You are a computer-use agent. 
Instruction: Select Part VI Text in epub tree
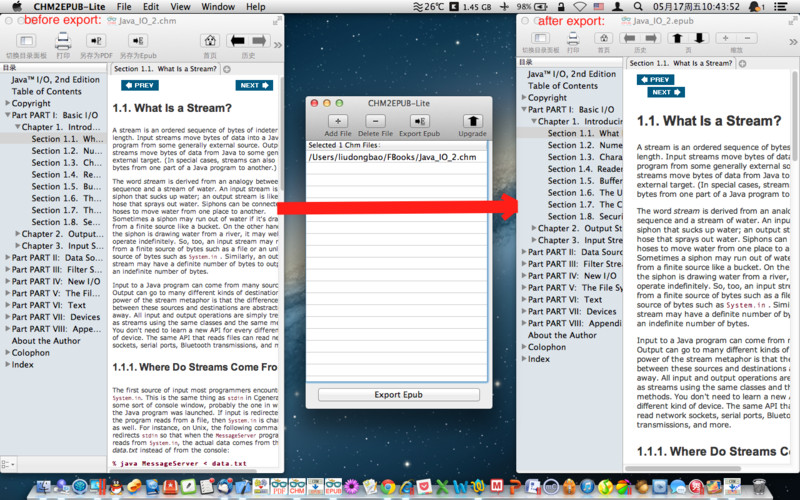[565, 299]
